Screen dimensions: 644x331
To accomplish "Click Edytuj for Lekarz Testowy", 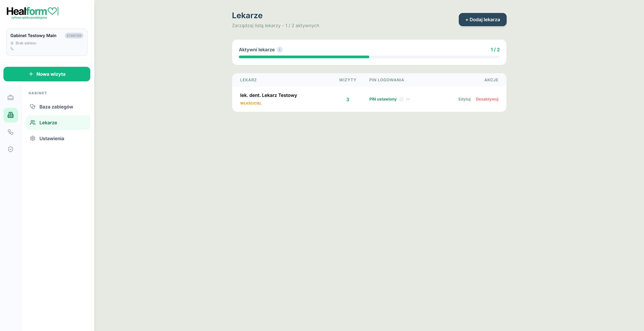I will pos(464,99).
